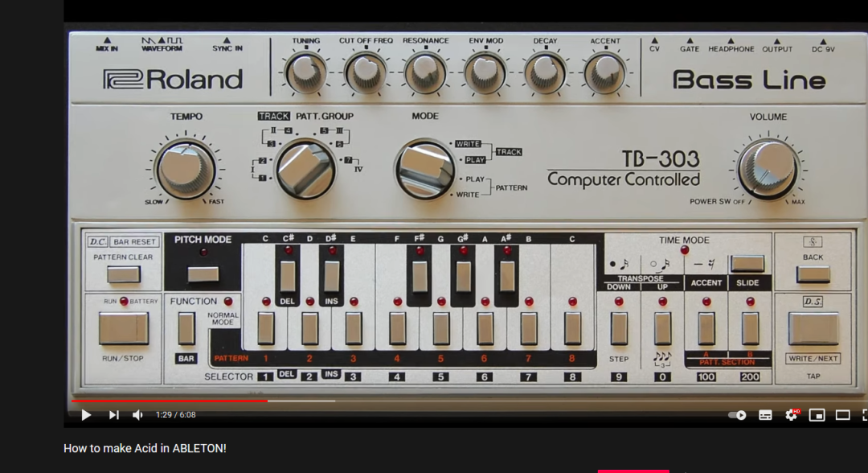Image resolution: width=868 pixels, height=473 pixels.
Task: Click the MODE rotary switch
Action: tap(424, 169)
